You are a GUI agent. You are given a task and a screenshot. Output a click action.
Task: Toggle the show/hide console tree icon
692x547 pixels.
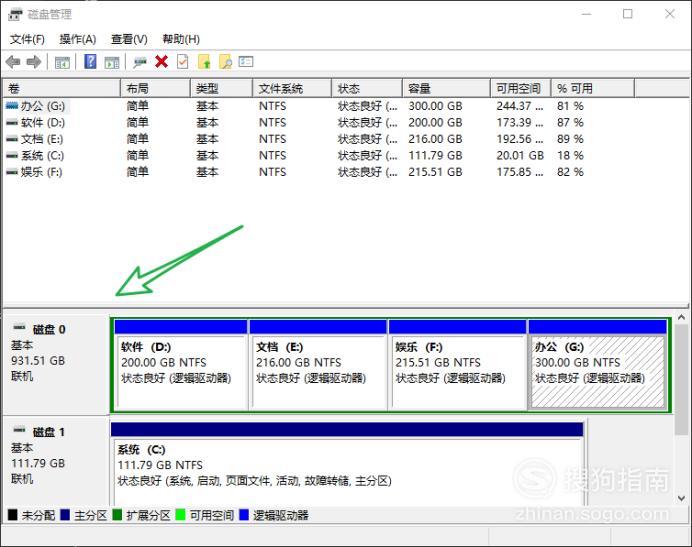click(62, 62)
